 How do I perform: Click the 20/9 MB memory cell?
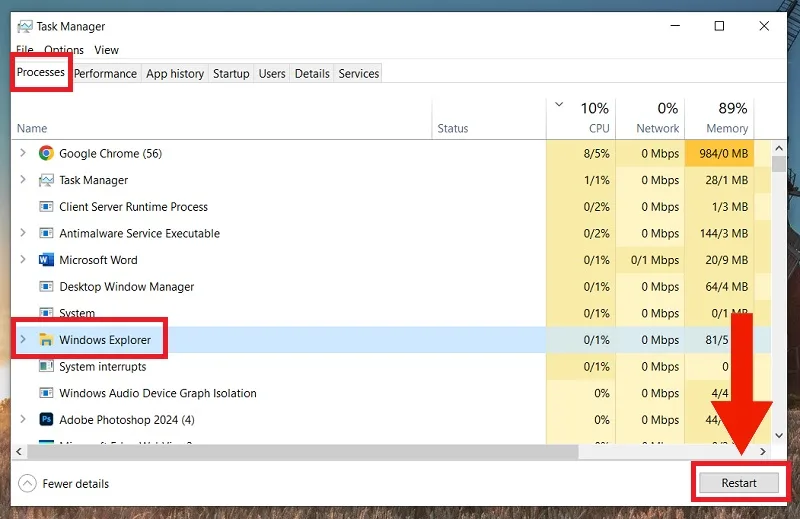click(720, 260)
